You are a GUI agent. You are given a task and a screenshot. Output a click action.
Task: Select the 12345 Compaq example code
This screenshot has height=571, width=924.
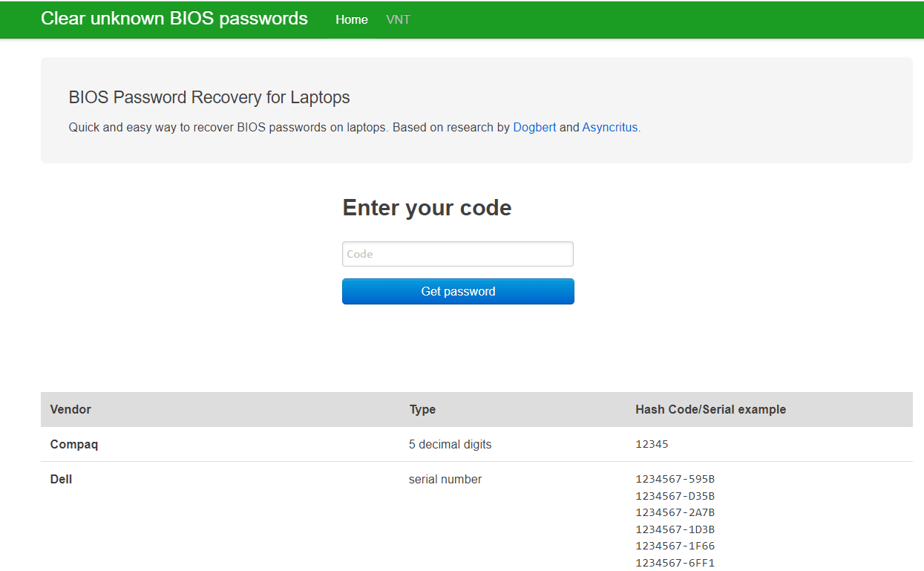click(x=652, y=444)
